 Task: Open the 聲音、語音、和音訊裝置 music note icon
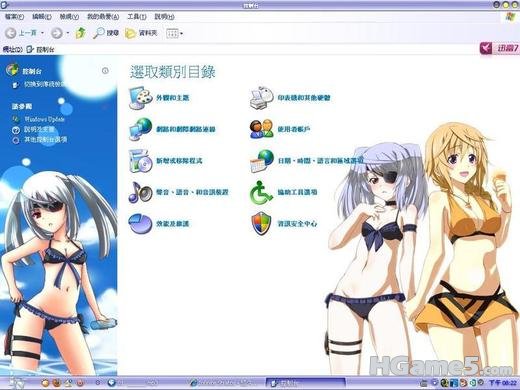tap(140, 192)
